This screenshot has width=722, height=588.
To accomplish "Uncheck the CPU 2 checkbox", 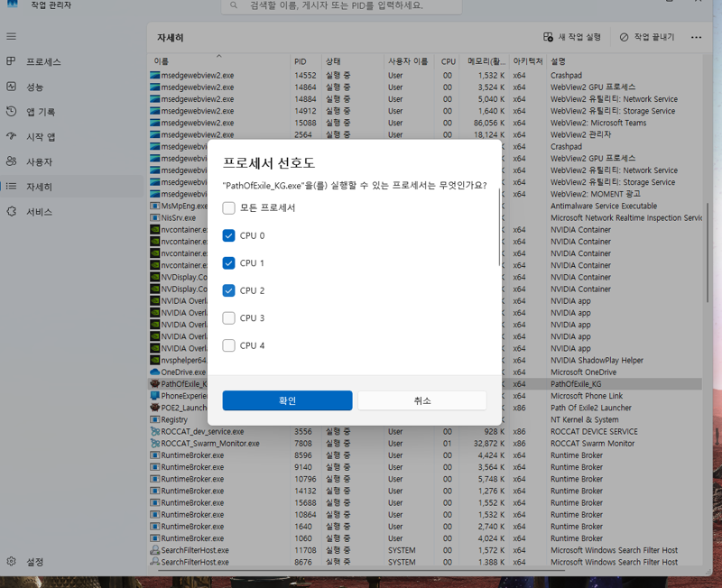I will pyautogui.click(x=229, y=290).
